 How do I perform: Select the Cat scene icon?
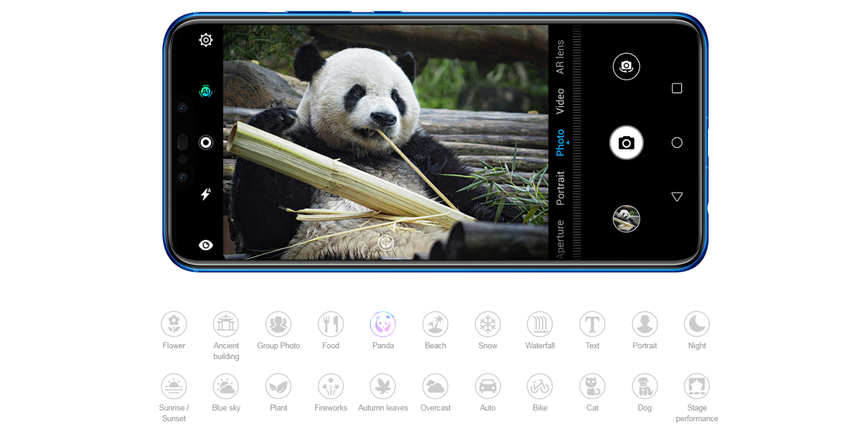(592, 386)
